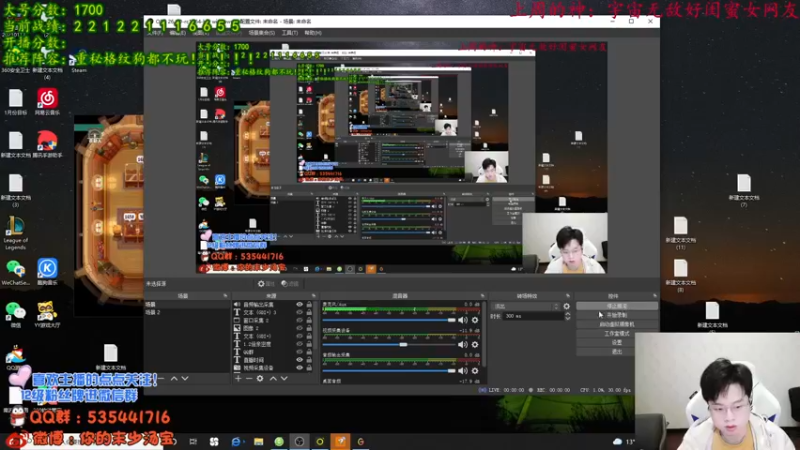This screenshot has height=450, width=800.
Task: Move scene up in the scenes toolbar
Action: coord(174,379)
